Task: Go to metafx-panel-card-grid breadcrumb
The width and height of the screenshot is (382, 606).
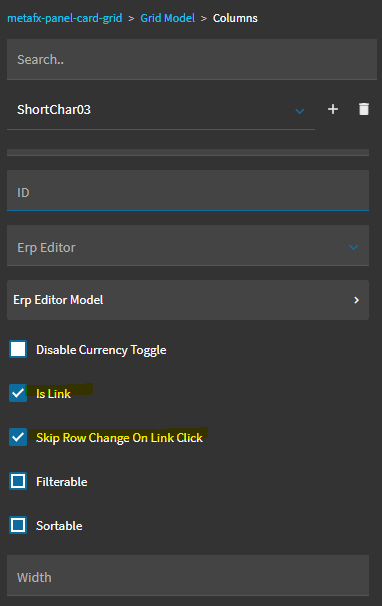Action: (x=65, y=18)
